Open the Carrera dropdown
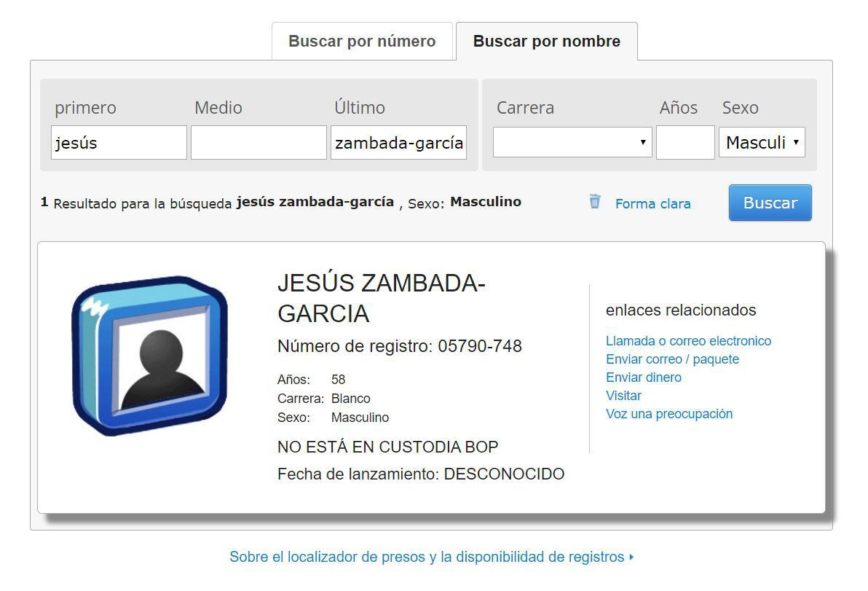The width and height of the screenshot is (868, 591). click(x=572, y=143)
